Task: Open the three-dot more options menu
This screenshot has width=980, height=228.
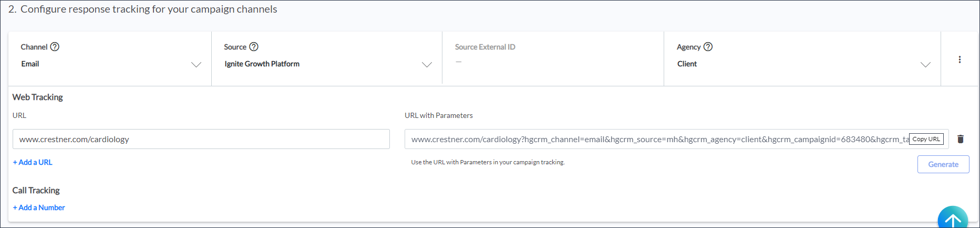Action: point(960,60)
